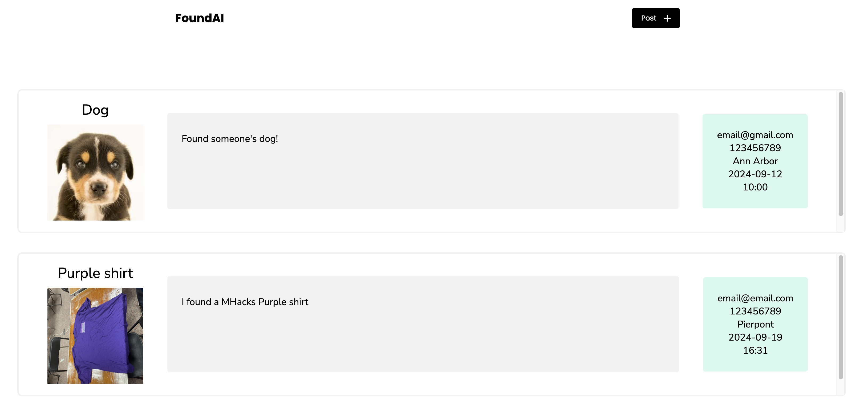The image size is (868, 407).
Task: Click the Purple shirt card scrollbar
Action: (x=841, y=317)
